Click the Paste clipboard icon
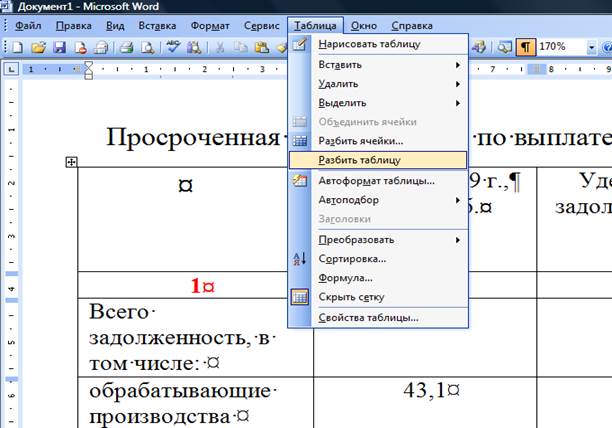 (262, 47)
